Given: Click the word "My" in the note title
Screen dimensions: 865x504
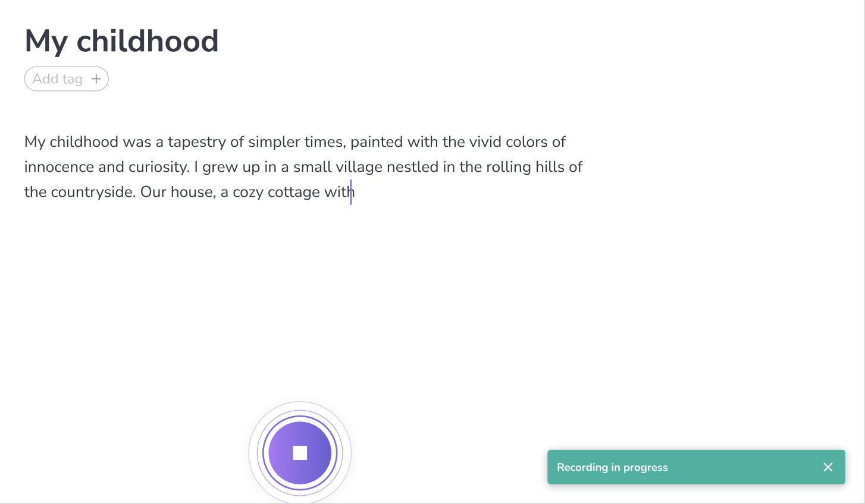Looking at the screenshot, I should (x=46, y=41).
